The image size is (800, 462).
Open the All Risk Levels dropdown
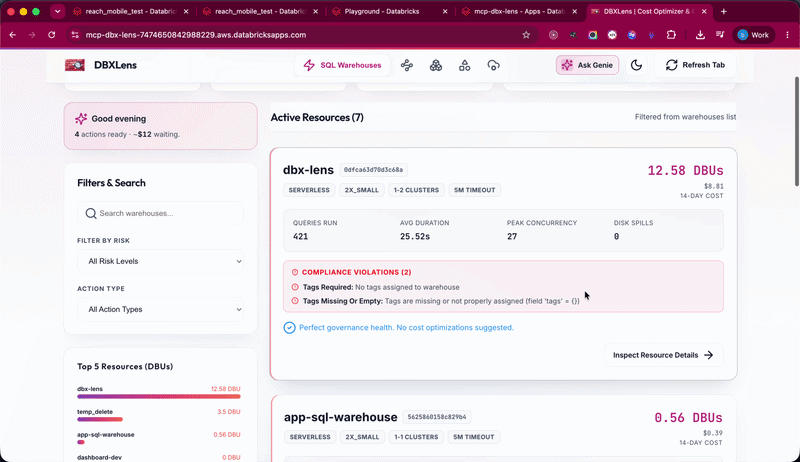tap(160, 261)
